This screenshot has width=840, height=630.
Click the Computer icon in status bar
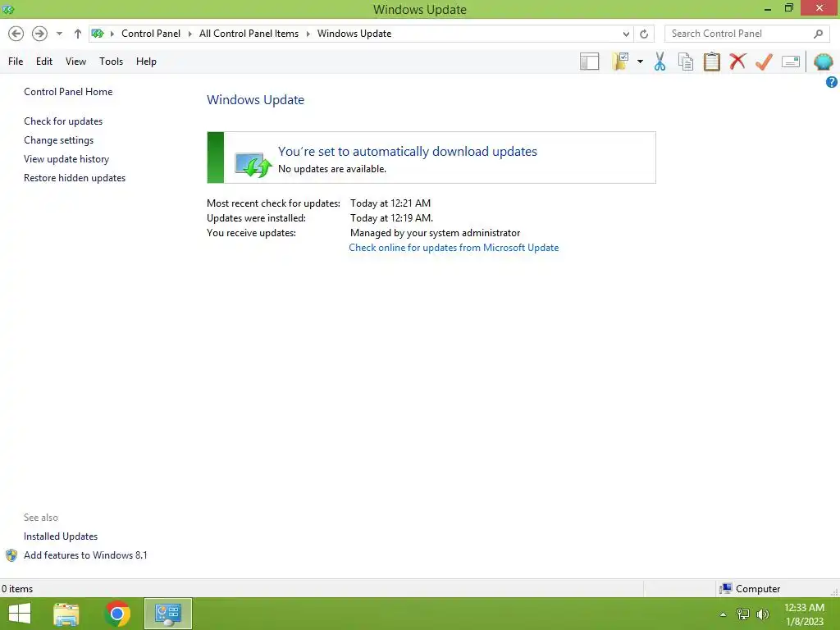(x=726, y=589)
